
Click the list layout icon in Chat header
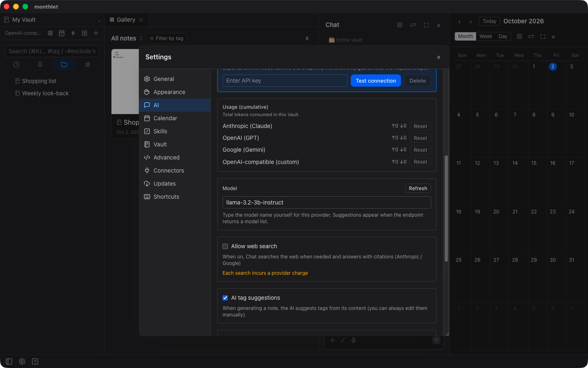point(400,25)
